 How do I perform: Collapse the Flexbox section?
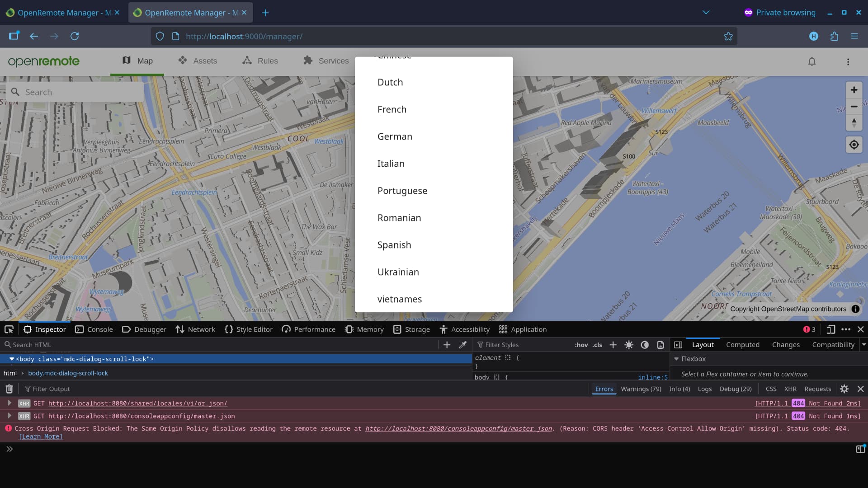coord(677,359)
